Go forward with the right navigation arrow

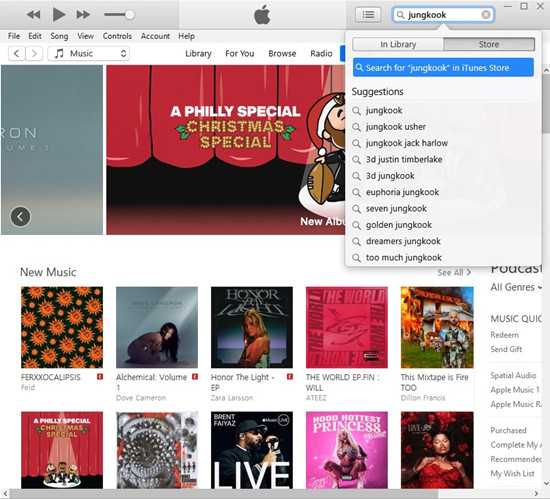click(x=34, y=54)
